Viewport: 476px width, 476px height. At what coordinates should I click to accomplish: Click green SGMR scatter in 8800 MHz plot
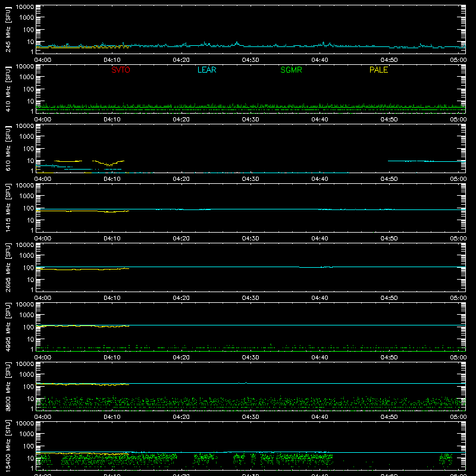point(250,403)
